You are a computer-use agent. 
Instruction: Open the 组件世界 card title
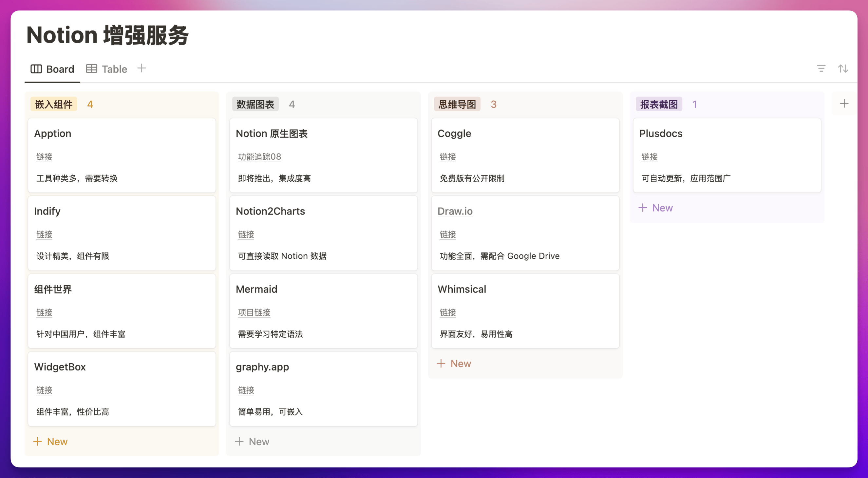(53, 289)
